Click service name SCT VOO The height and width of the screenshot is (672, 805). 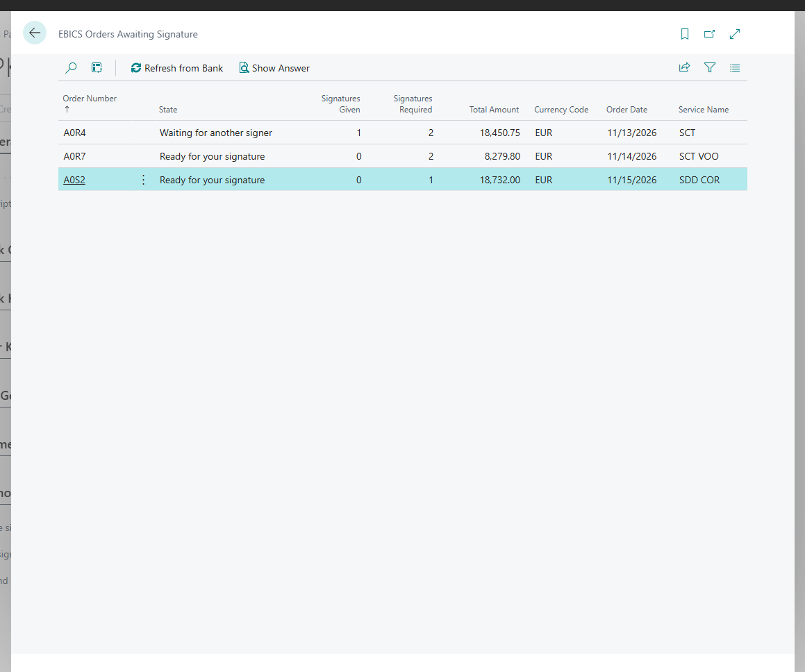(699, 156)
